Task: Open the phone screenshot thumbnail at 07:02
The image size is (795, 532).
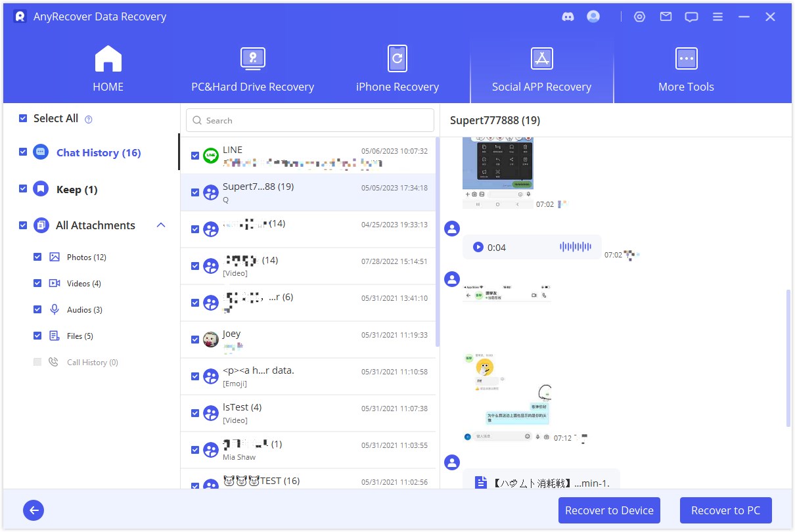Action: pyautogui.click(x=498, y=172)
